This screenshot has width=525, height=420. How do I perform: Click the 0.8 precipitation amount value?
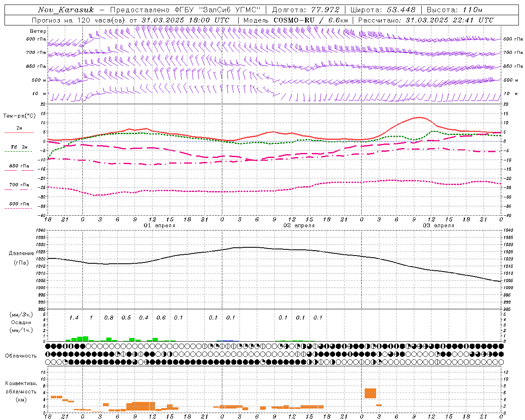coord(109,318)
